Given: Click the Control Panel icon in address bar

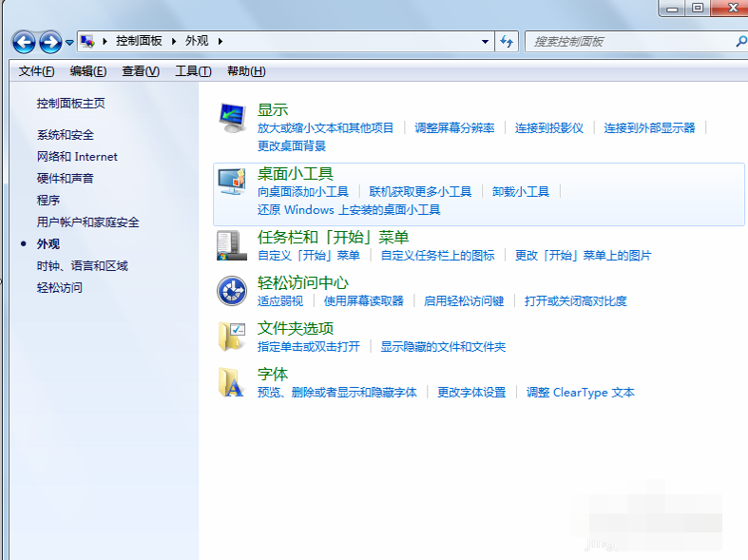Looking at the screenshot, I should tap(87, 41).
